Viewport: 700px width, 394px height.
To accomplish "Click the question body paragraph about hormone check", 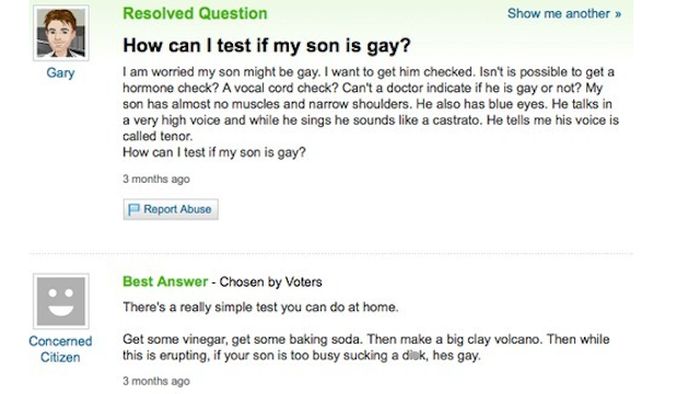I will [371, 104].
